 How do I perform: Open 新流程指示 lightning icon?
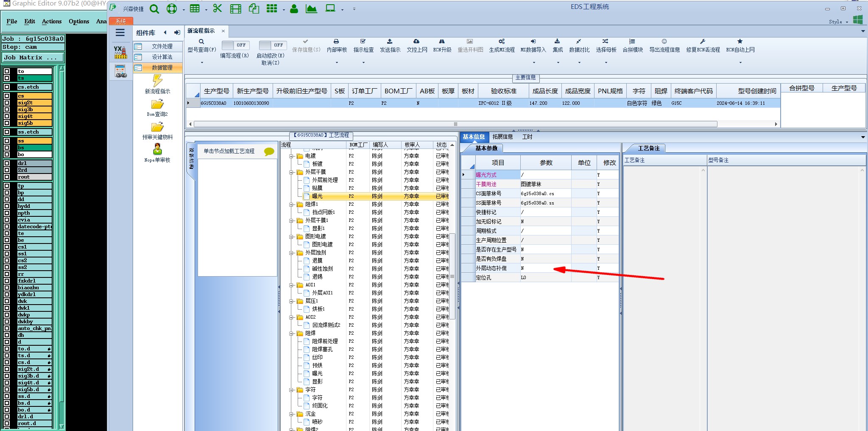coord(157,81)
